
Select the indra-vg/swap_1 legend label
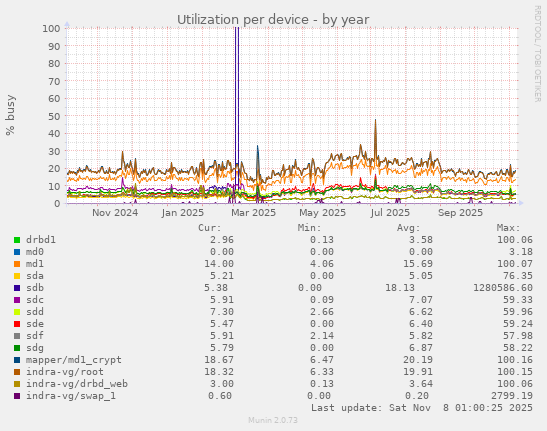71,396
